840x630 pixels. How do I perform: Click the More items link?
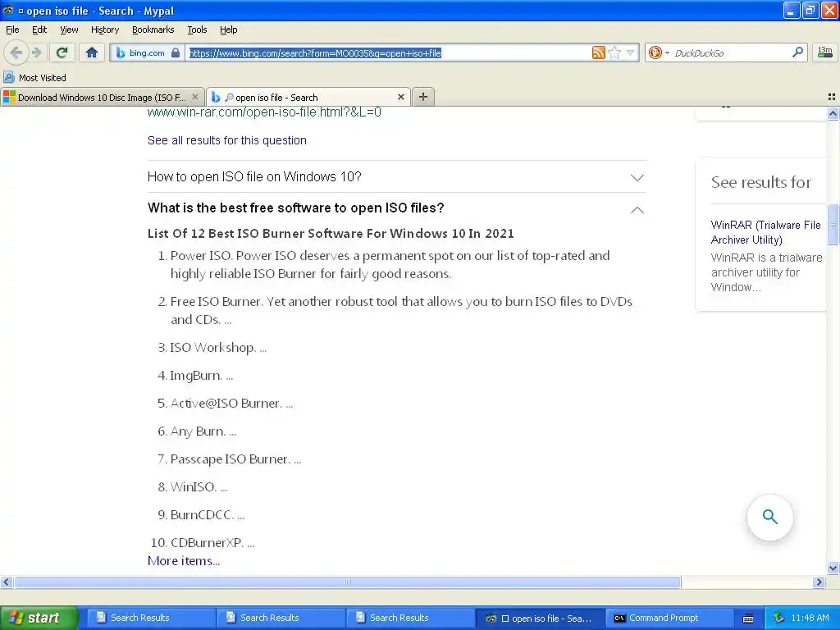(184, 561)
